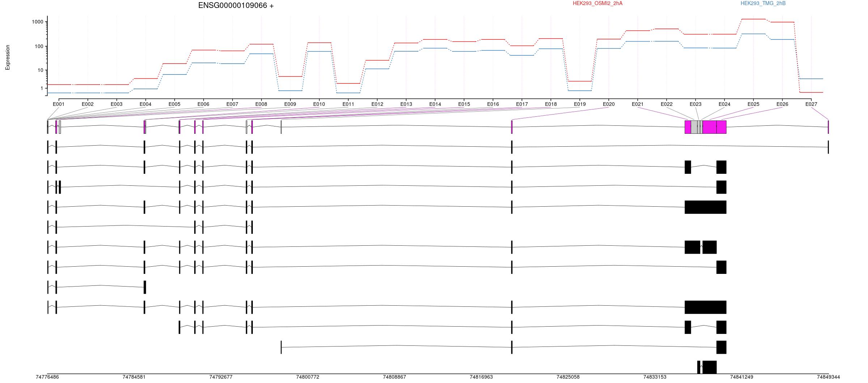Click y-axis tick value 1000
The image size is (868, 383).
38,22
